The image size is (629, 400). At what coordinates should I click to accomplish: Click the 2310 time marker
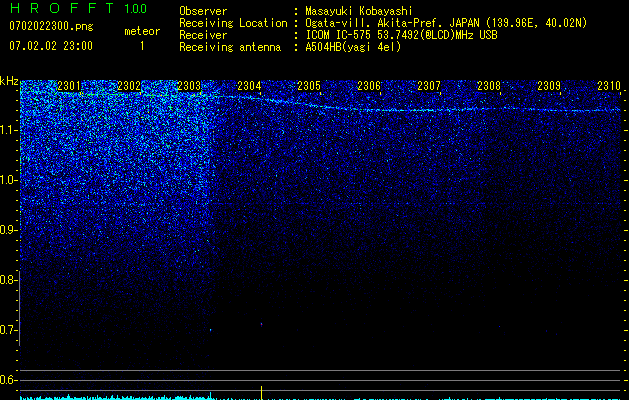609,86
